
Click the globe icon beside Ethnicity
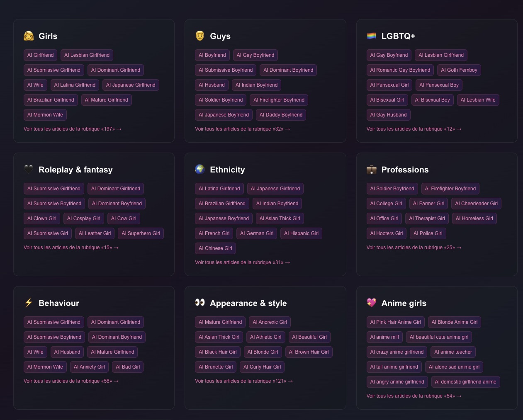pos(200,170)
